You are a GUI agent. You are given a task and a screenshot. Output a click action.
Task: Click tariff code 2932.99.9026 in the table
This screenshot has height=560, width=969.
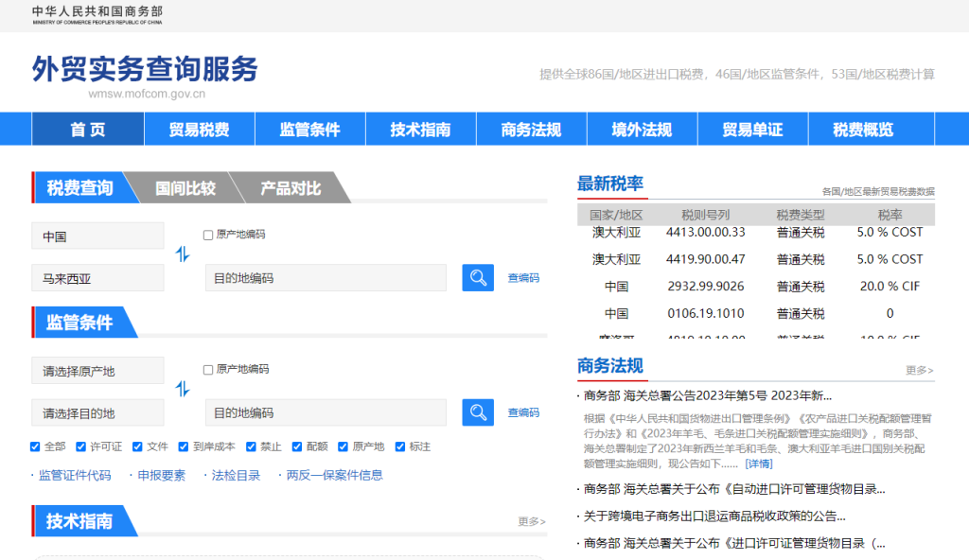(706, 287)
